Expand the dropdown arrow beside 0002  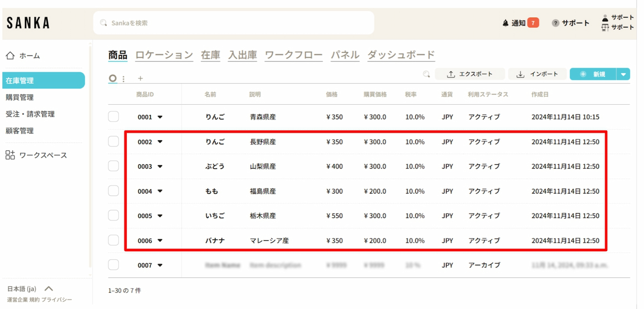pyautogui.click(x=160, y=142)
